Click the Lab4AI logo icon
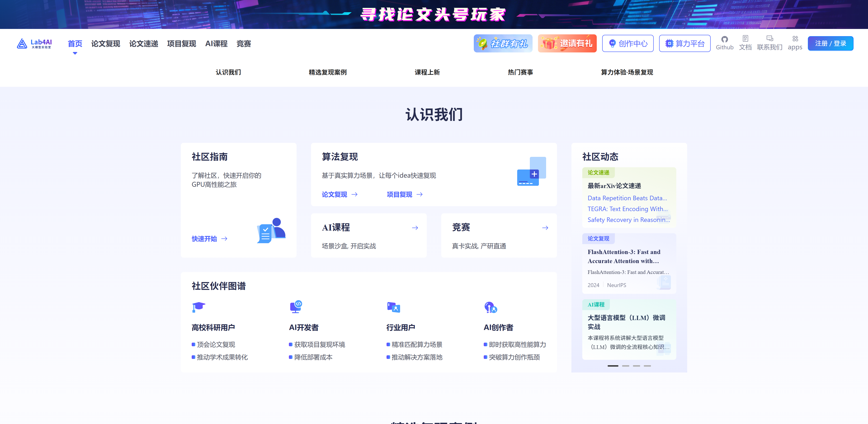The width and height of the screenshot is (868, 424). click(22, 43)
